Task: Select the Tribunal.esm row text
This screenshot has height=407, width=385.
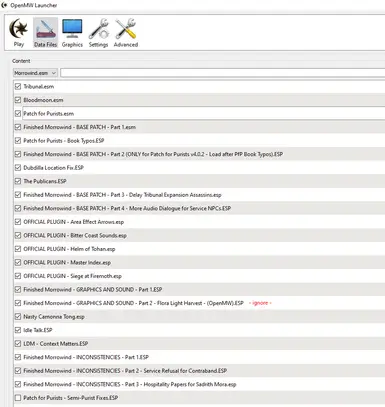Action: 39,86
